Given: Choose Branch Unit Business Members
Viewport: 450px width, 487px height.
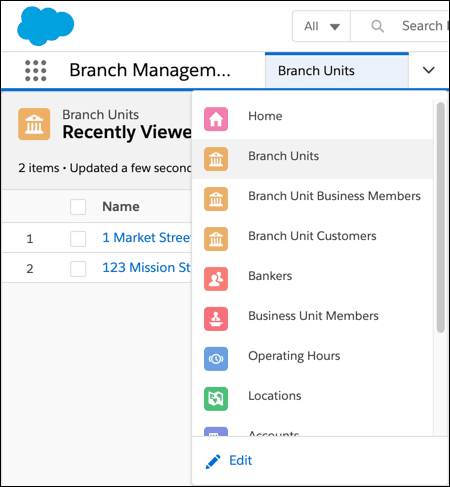Looking at the screenshot, I should pos(312,199).
